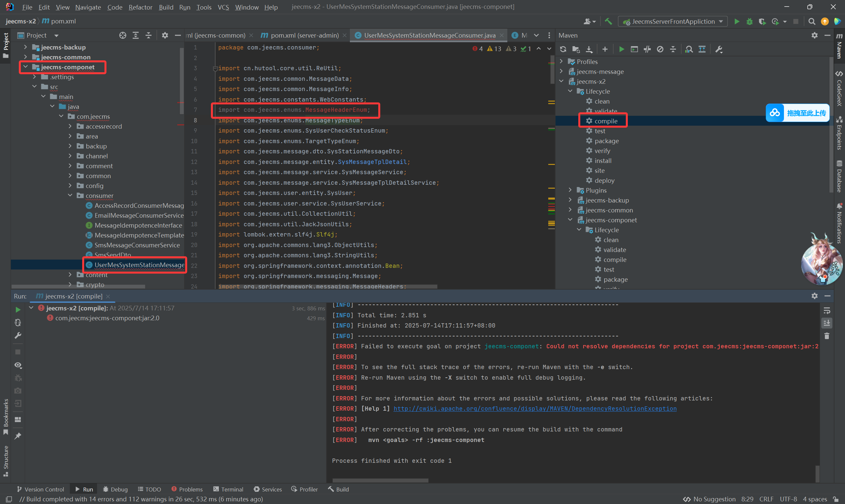Screen dimensions: 845x504
Task: Click Select Opened File target icon
Action: click(123, 35)
